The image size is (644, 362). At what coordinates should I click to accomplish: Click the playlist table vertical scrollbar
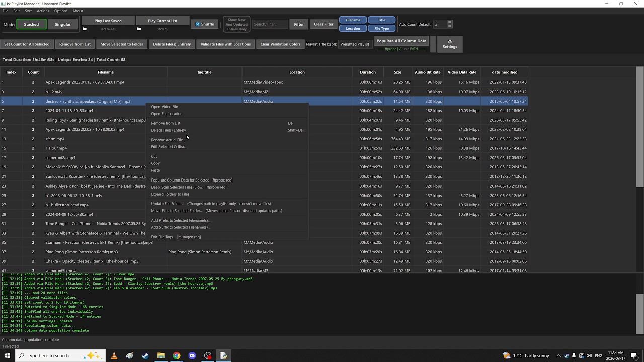[639, 127]
